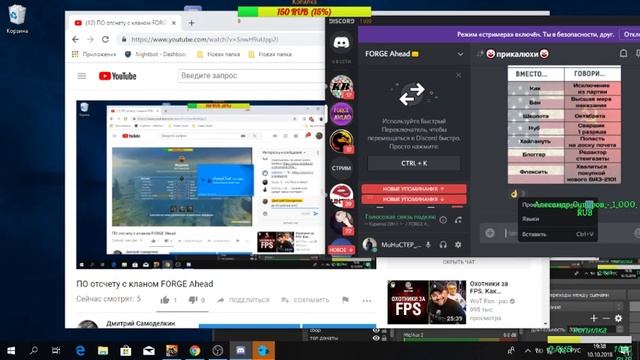Open Охотники за FPS video thumbnail
This screenshot has width=640, height=360.
[427, 302]
